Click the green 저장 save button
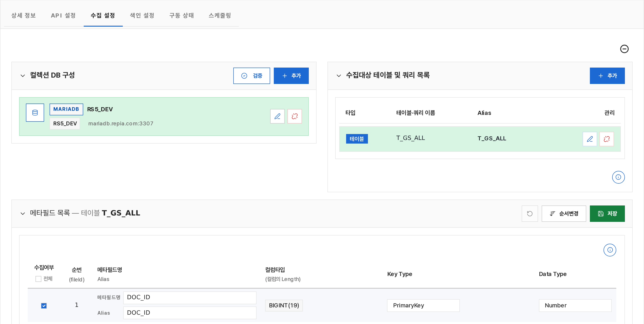644x324 pixels. click(x=607, y=214)
